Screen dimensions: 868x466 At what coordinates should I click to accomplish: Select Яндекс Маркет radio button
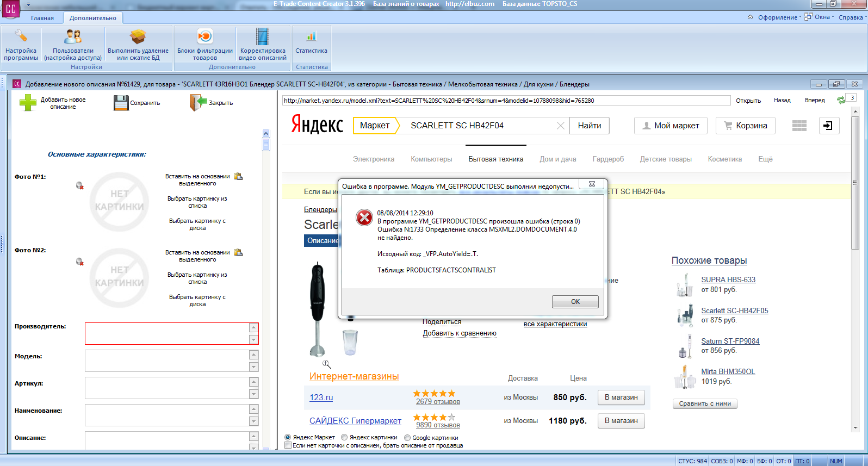point(288,437)
